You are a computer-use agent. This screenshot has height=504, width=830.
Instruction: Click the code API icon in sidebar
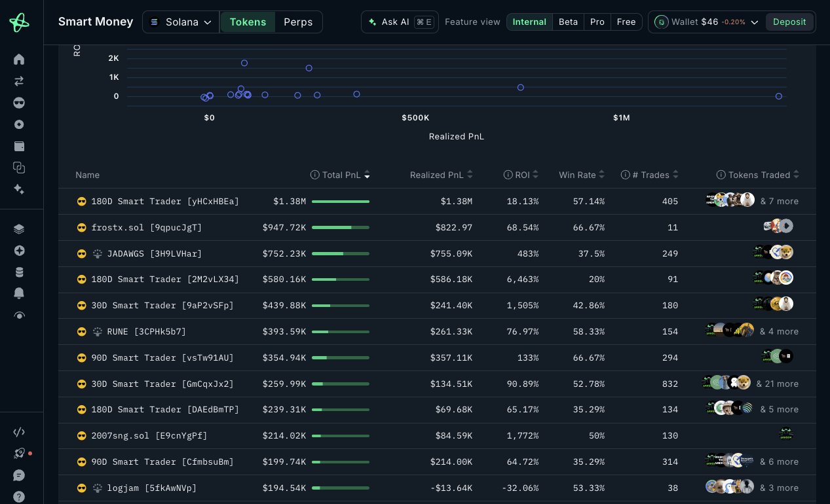[x=19, y=432]
